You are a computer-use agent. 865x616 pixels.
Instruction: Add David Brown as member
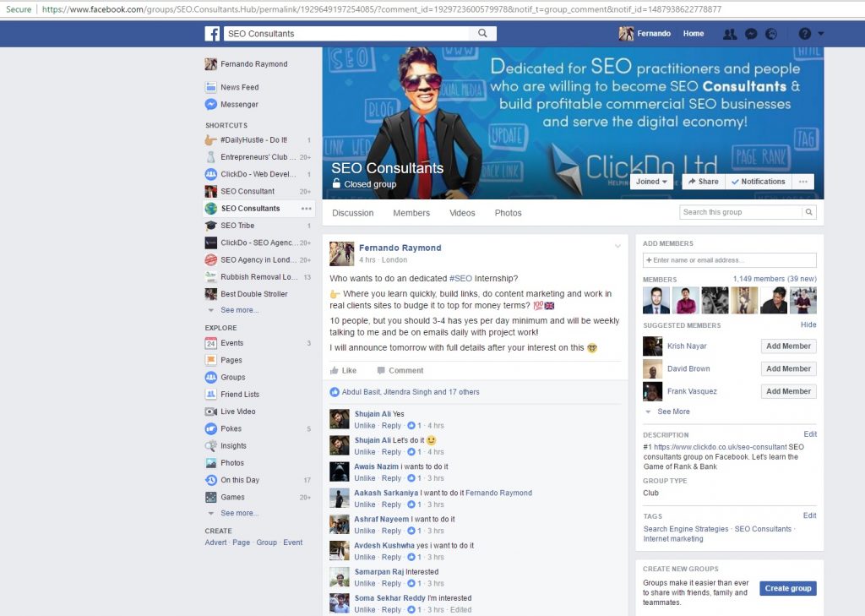click(x=788, y=369)
